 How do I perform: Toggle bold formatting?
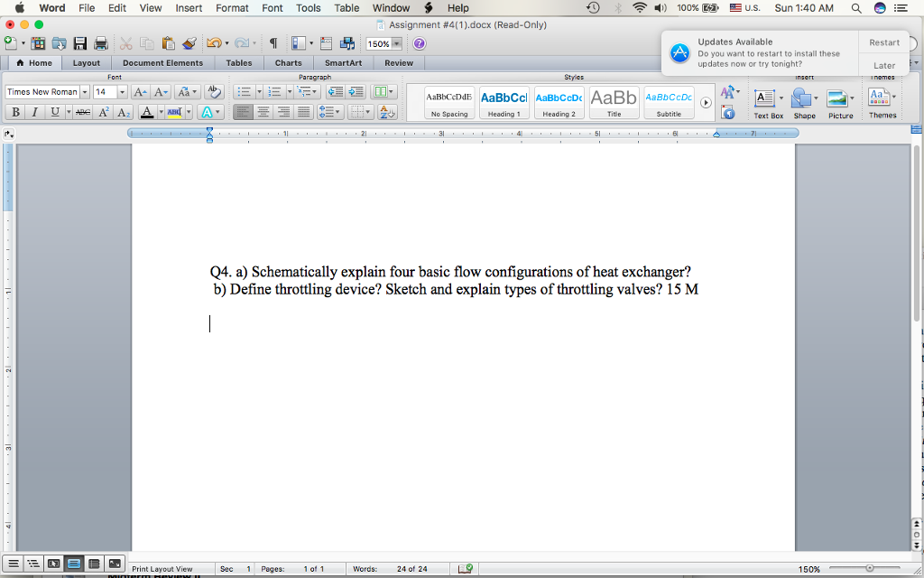(x=15, y=112)
